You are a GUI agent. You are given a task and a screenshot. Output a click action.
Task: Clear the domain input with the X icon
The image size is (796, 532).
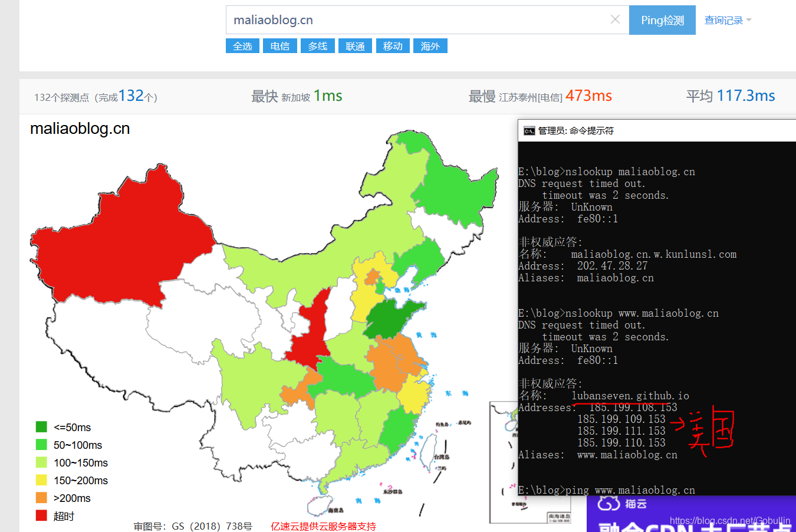click(x=615, y=19)
